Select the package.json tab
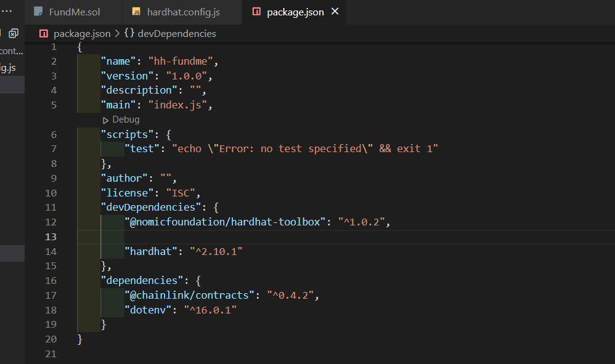The image size is (615, 364). (x=294, y=12)
